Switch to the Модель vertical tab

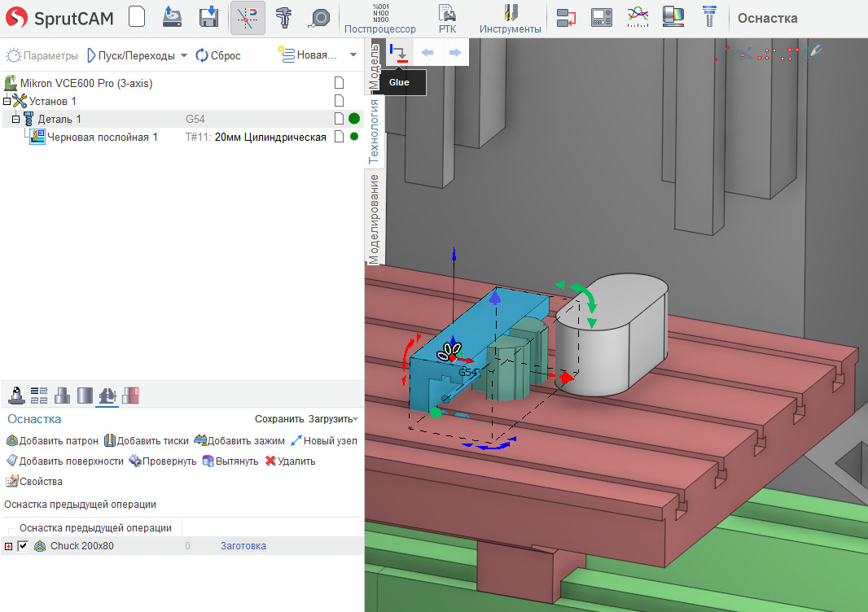pos(375,67)
